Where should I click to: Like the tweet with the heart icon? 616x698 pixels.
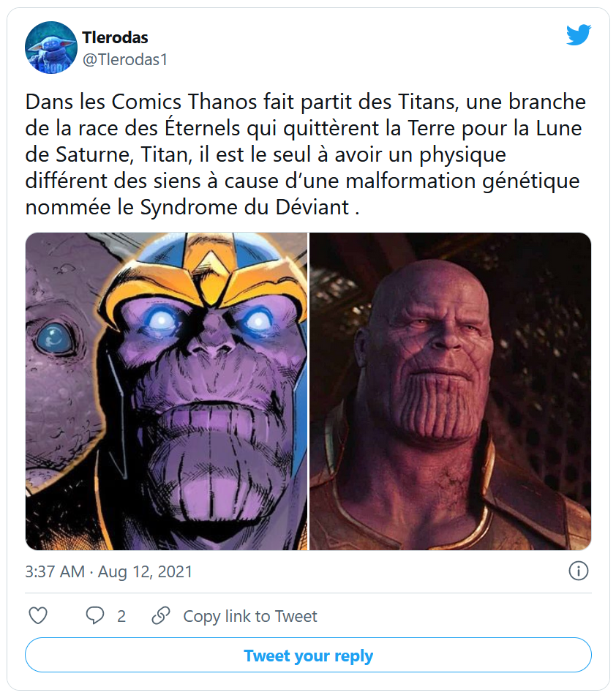pos(38,615)
